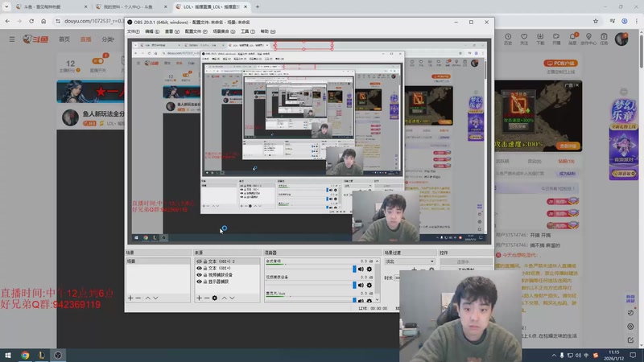The height and width of the screenshot is (362, 644).
Task: Bookmark this page with the star icon
Action: [596, 21]
